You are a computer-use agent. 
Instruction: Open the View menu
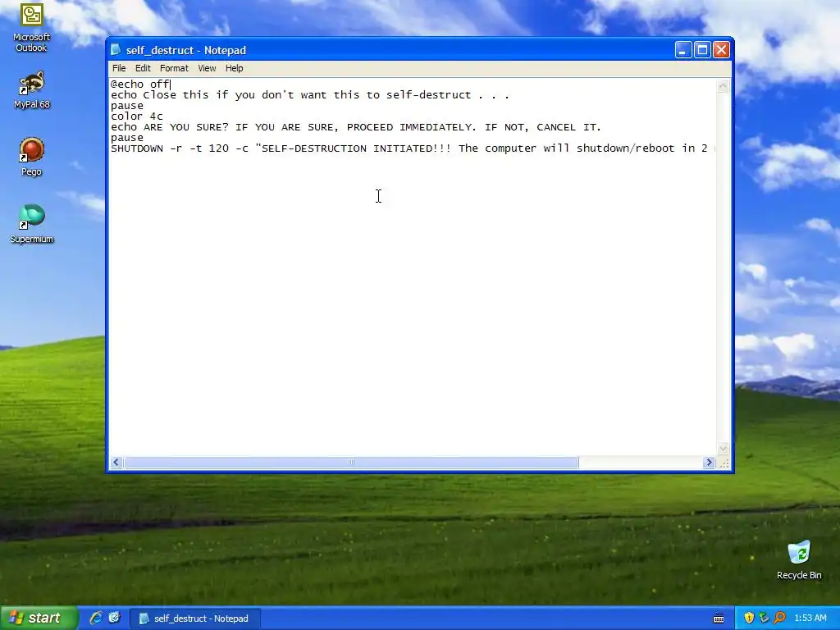(x=207, y=68)
